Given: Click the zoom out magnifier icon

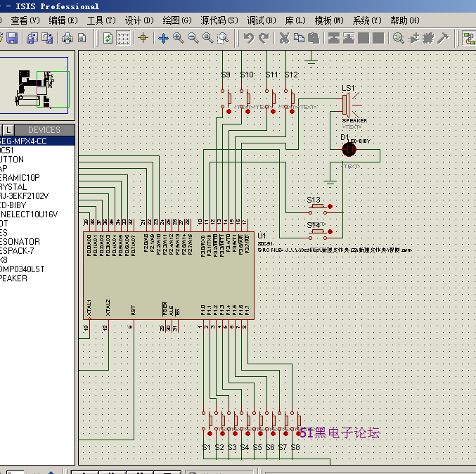Looking at the screenshot, I should coord(193,38).
